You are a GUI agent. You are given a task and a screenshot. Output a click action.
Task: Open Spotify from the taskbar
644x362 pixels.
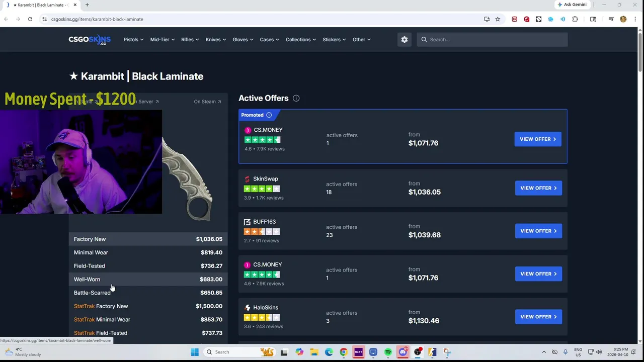coord(388,352)
